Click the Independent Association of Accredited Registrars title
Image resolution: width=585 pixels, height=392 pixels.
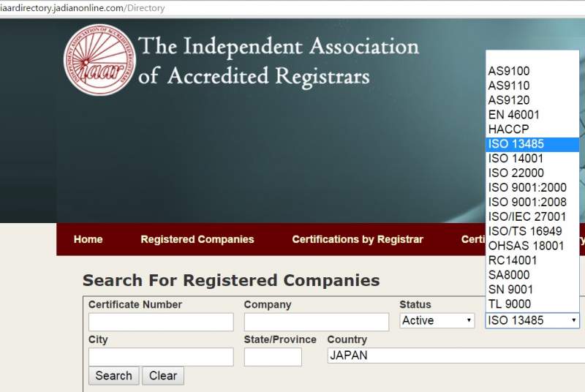(279, 61)
